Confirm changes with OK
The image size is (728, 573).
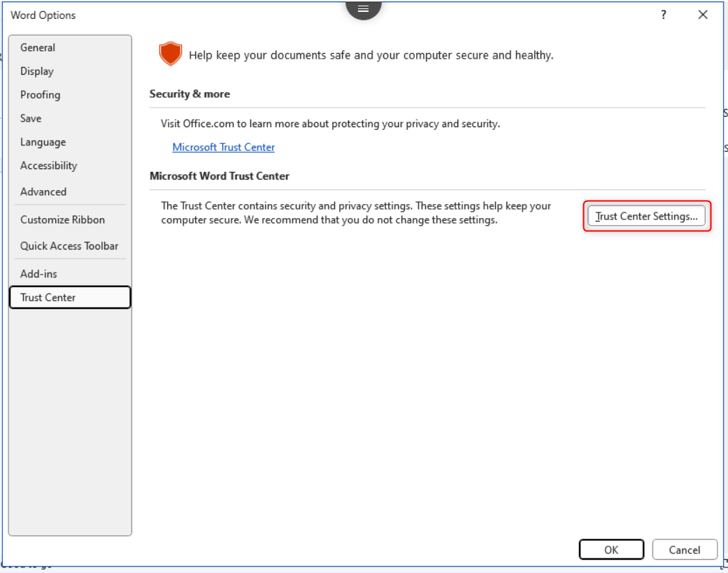(x=611, y=549)
